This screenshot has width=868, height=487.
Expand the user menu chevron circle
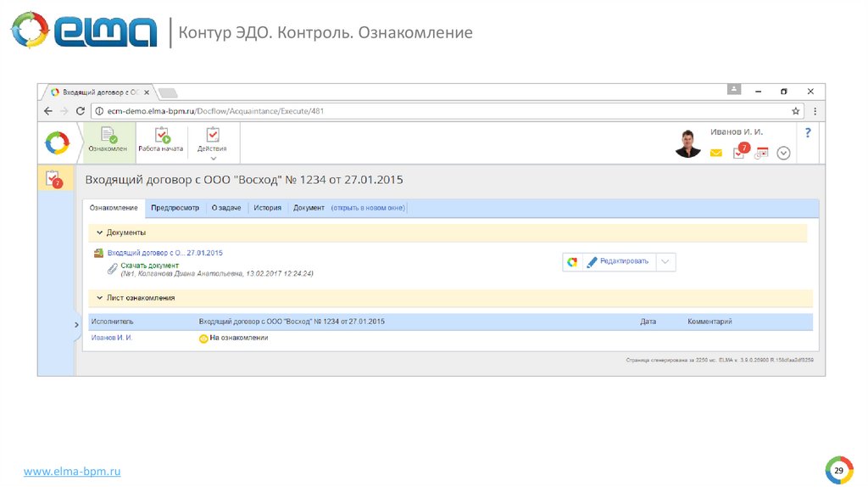coord(783,154)
